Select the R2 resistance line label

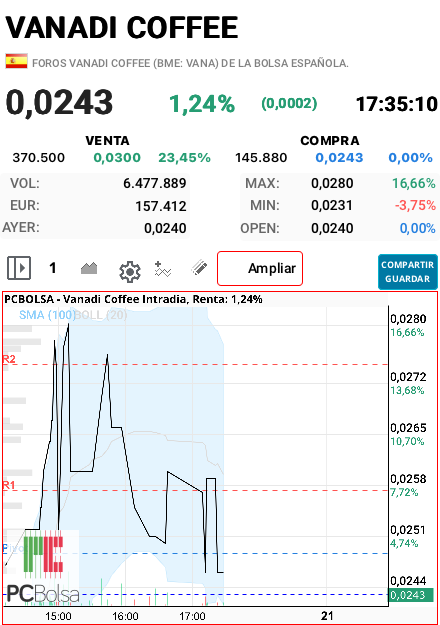tap(9, 359)
